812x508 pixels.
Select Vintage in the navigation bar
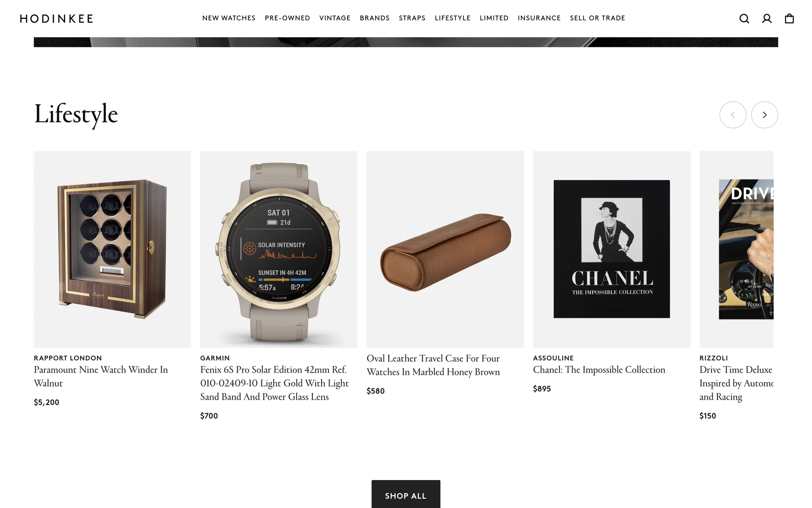pos(335,18)
